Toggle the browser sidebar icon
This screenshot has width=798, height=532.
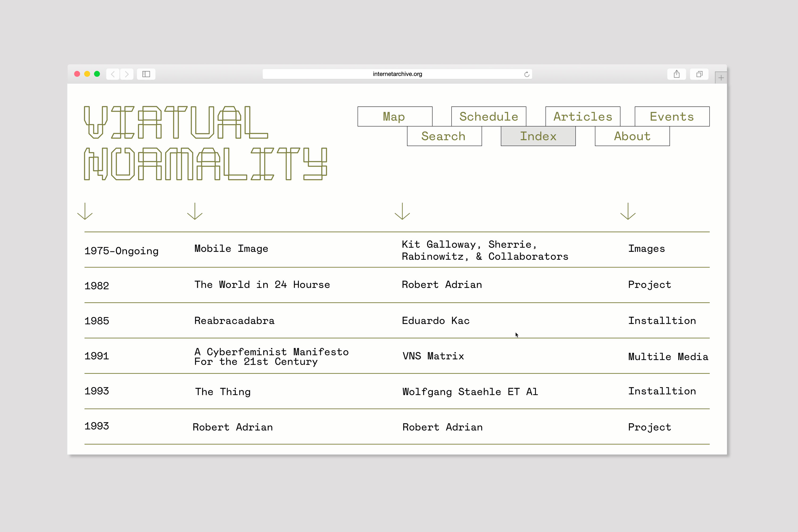pyautogui.click(x=146, y=74)
